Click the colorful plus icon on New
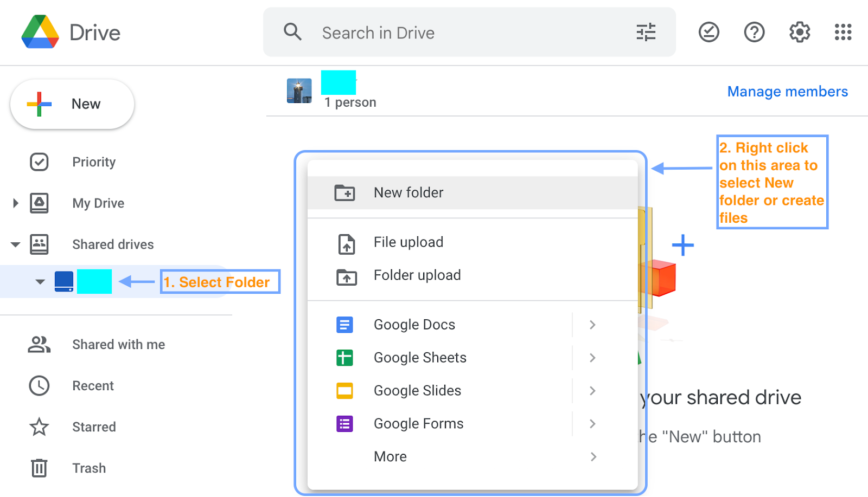The width and height of the screenshot is (868, 497). pyautogui.click(x=39, y=104)
